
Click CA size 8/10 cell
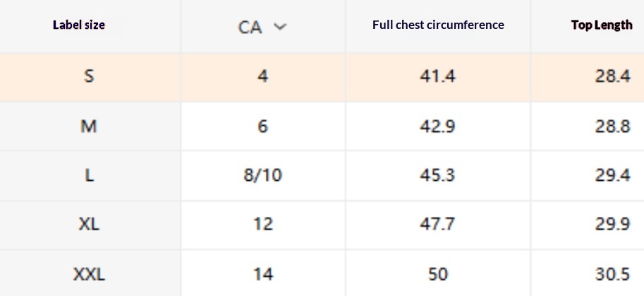[x=262, y=175]
